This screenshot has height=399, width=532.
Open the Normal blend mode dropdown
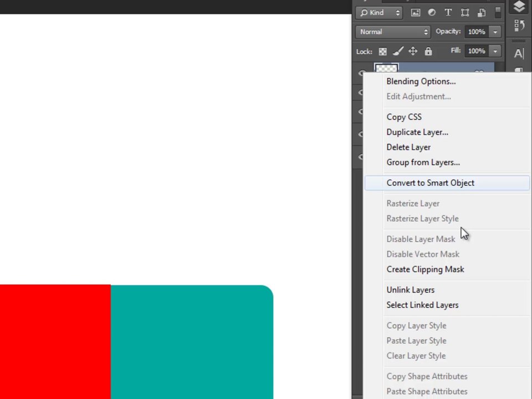393,32
